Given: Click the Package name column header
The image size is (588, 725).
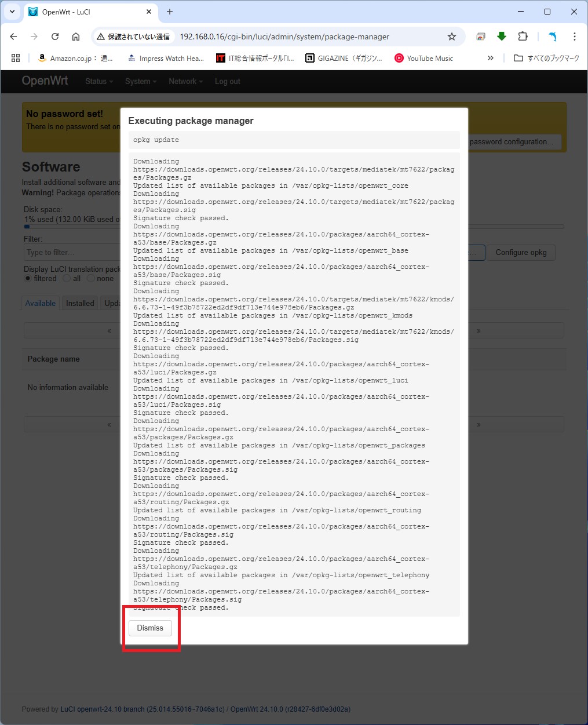Looking at the screenshot, I should coord(54,359).
